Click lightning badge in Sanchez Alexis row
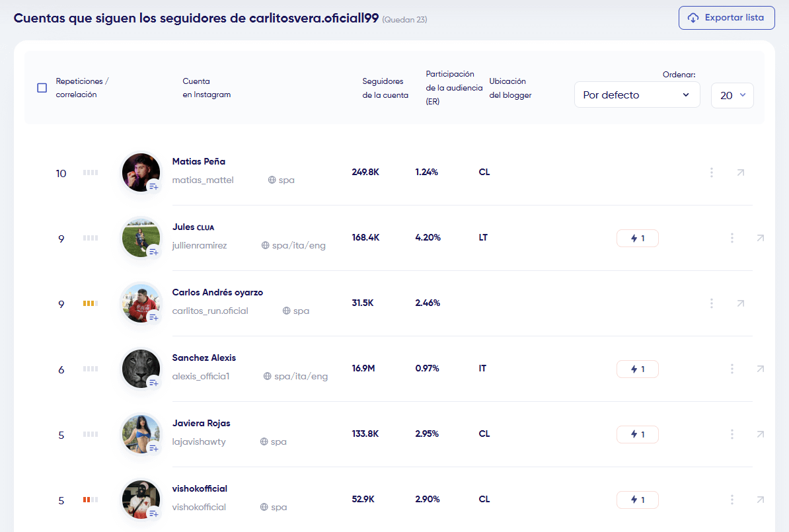The height and width of the screenshot is (532, 789). pos(637,369)
